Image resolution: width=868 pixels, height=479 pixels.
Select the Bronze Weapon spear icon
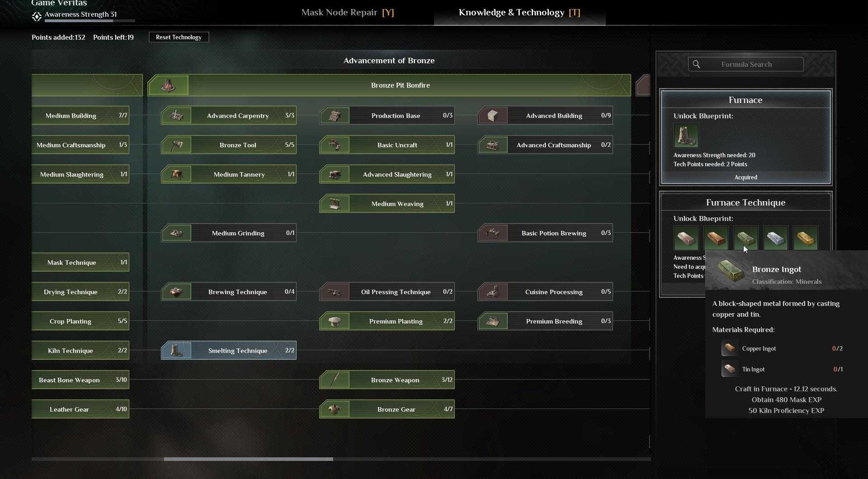[335, 380]
